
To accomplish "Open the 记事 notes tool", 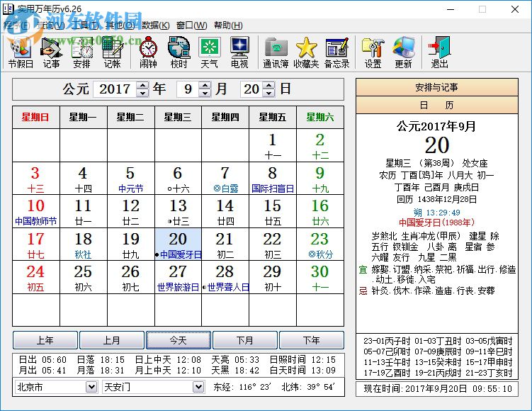I will tap(51, 52).
